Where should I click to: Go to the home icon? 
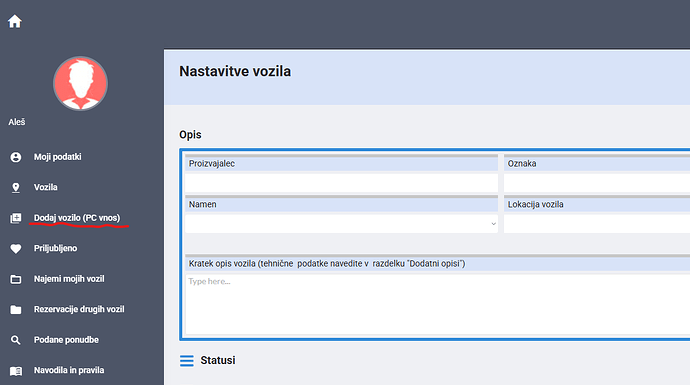coord(15,21)
